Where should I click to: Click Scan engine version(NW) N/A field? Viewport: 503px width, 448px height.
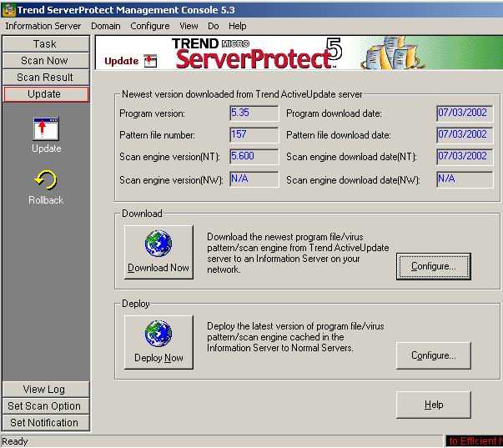click(x=254, y=179)
